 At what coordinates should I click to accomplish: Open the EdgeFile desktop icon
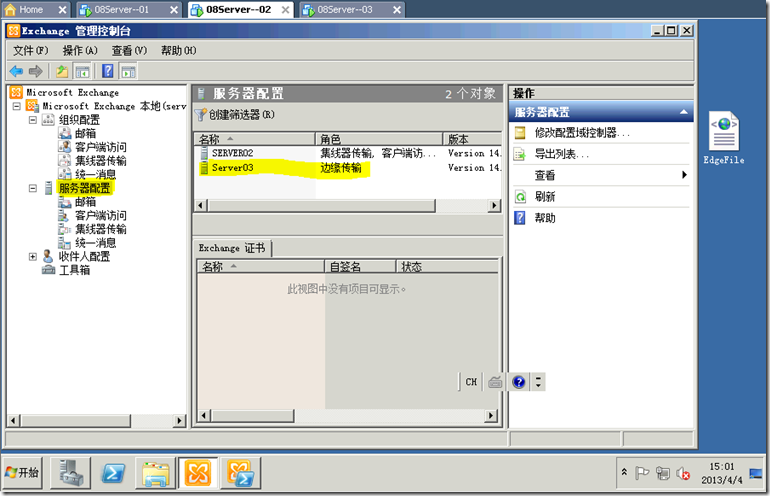click(x=723, y=138)
